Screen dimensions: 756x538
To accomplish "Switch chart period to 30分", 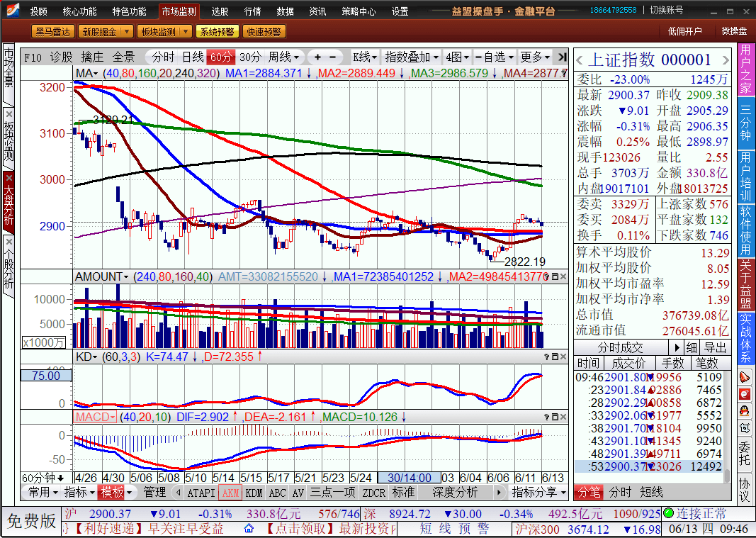I will pos(250,57).
